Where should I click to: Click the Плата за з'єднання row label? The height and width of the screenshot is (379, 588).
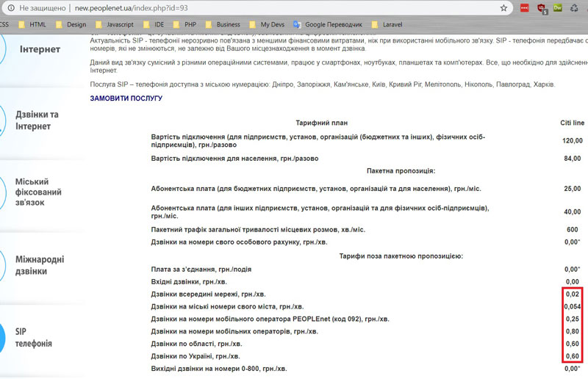201,270
